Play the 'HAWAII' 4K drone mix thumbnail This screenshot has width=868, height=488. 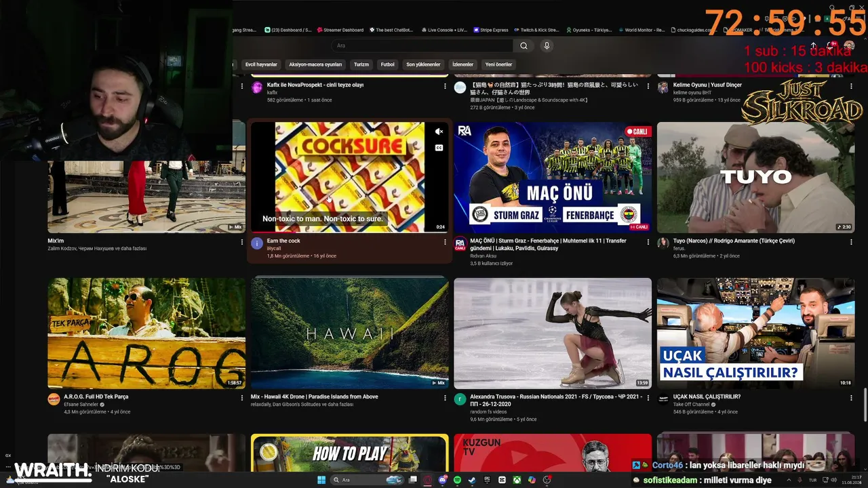[x=349, y=333]
